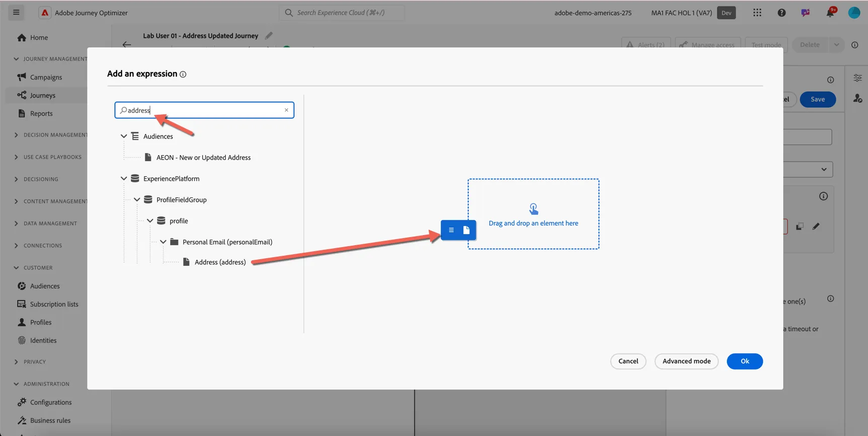The width and height of the screenshot is (868, 436).
Task: Clear the address search field
Action: [x=287, y=110]
